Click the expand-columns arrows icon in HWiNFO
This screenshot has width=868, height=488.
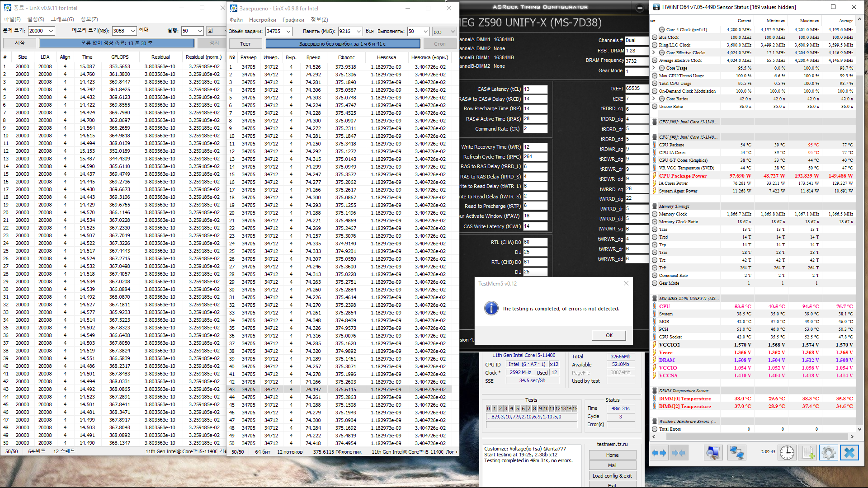click(660, 453)
